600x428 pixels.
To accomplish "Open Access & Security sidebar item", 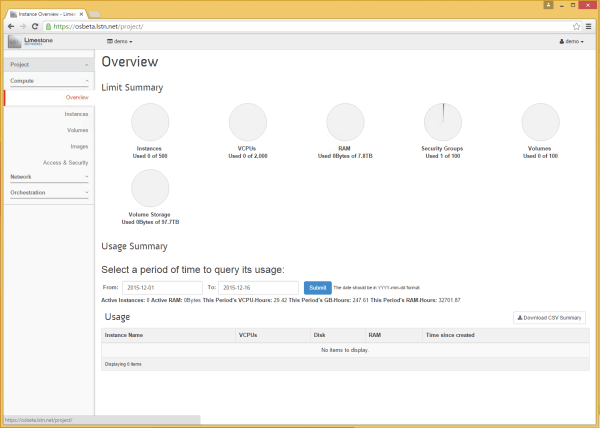I will (65, 163).
